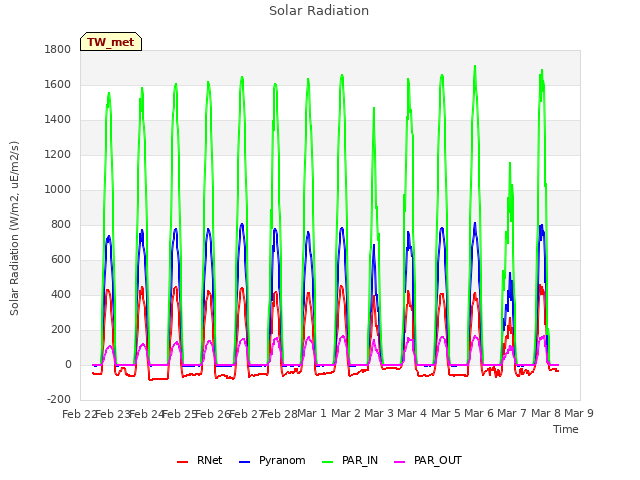Click the Mar 1 x-axis date
This screenshot has width=640, height=480.
(x=312, y=413)
